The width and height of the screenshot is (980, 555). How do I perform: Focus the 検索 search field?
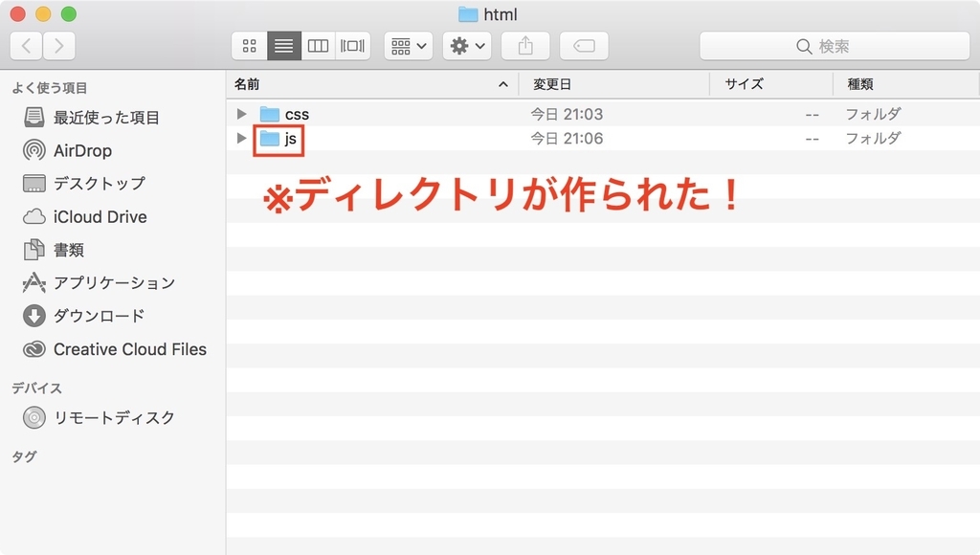(x=835, y=46)
